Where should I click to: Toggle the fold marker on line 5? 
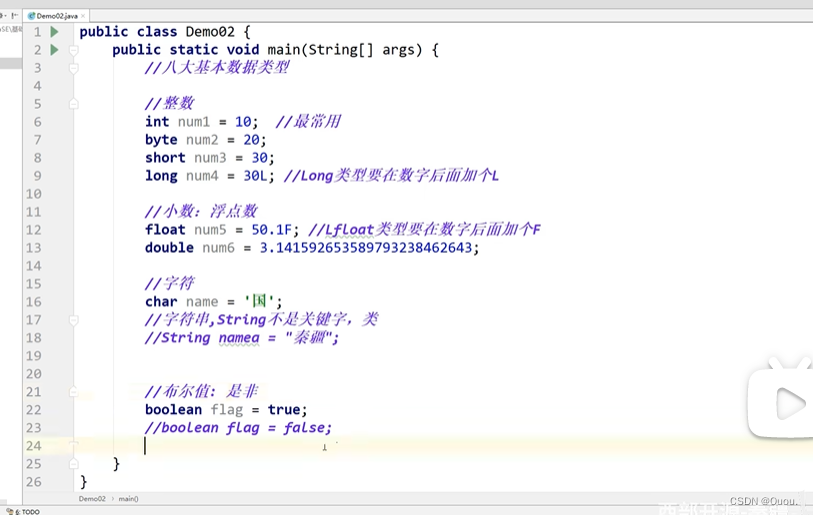point(74,104)
